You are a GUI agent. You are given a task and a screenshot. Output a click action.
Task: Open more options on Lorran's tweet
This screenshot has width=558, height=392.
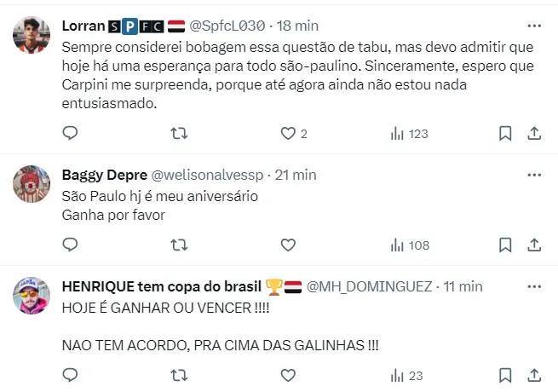534,25
